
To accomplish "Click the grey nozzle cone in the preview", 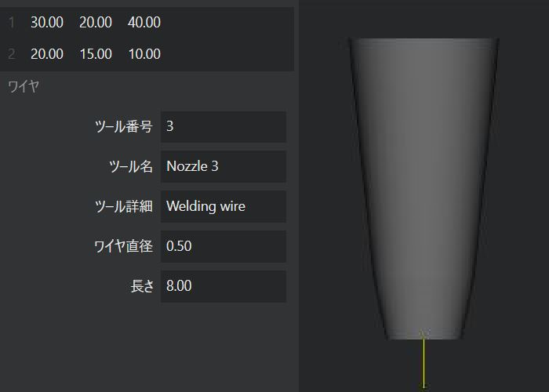I will [x=424, y=189].
